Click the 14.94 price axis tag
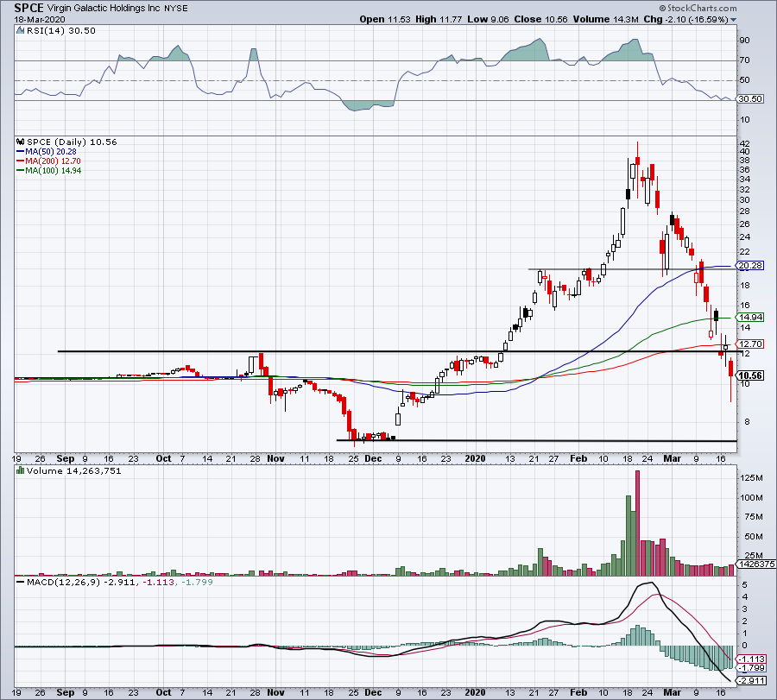 [750, 318]
